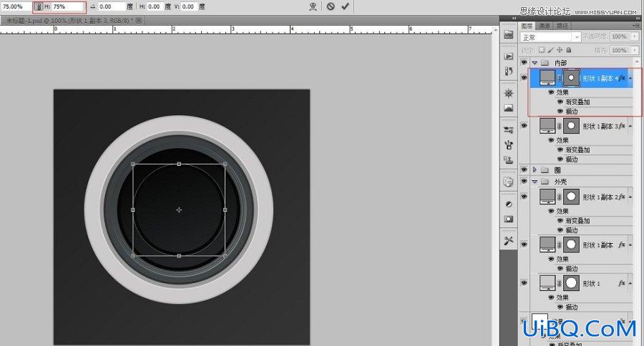Click the vertical skew V: 0.00 field
Screen dimensions: 644x346
190,6
